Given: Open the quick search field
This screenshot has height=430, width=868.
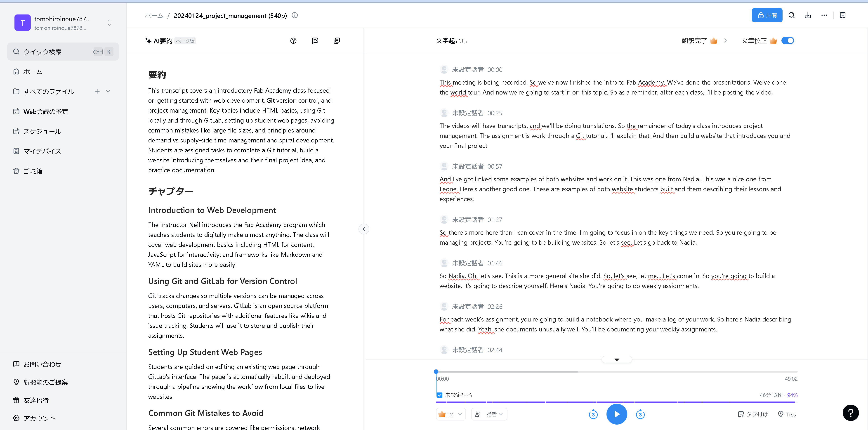Looking at the screenshot, I should 63,52.
